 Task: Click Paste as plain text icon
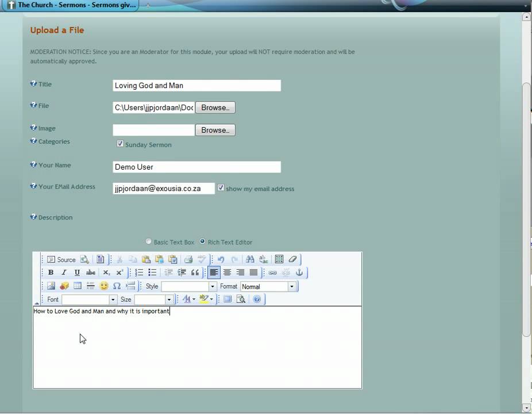160,260
